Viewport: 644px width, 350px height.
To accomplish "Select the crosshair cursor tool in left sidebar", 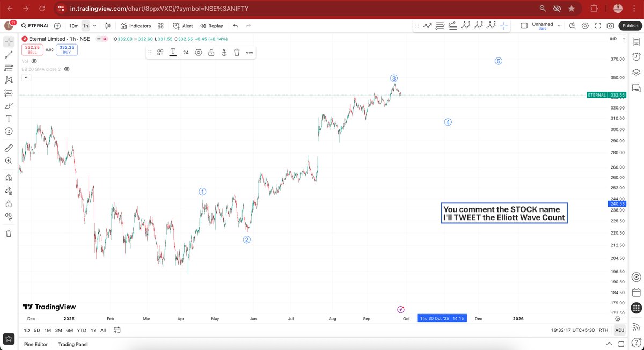I will [9, 41].
